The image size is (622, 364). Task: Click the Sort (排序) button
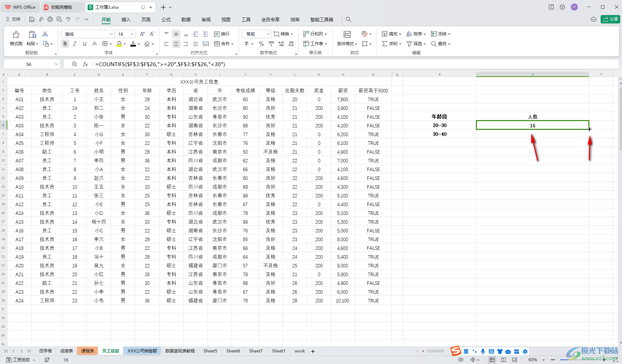click(x=416, y=34)
